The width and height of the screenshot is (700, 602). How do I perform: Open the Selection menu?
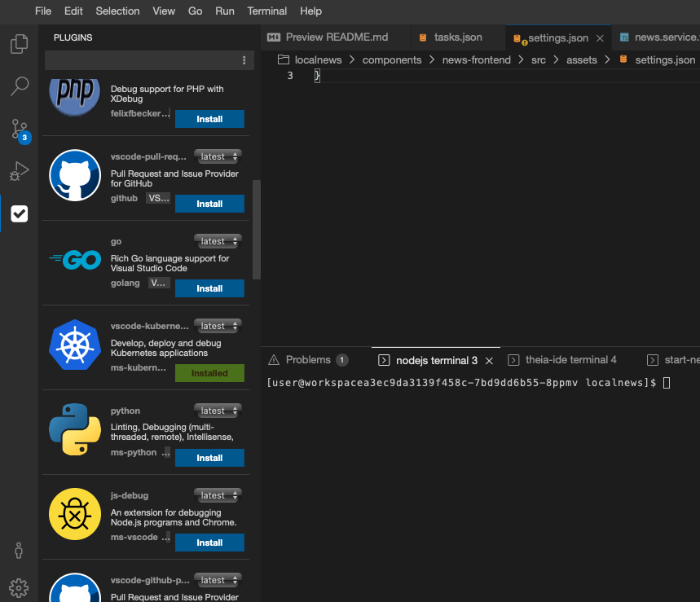117,11
